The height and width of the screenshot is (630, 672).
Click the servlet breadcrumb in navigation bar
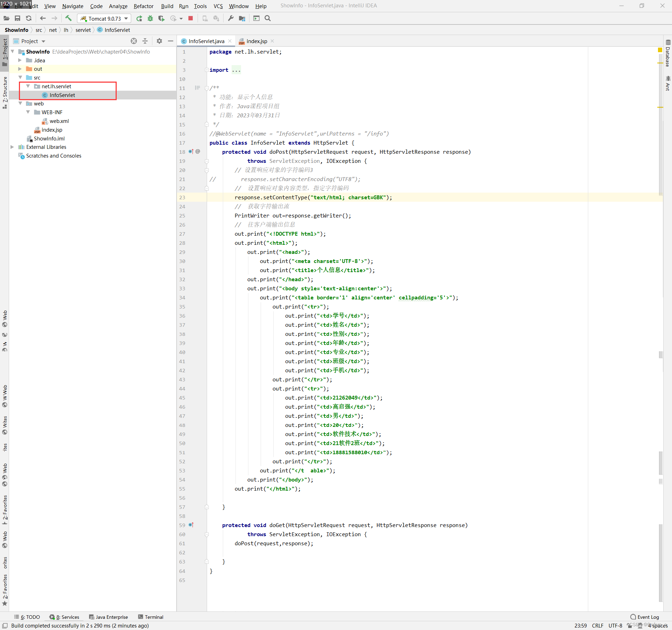tap(83, 30)
